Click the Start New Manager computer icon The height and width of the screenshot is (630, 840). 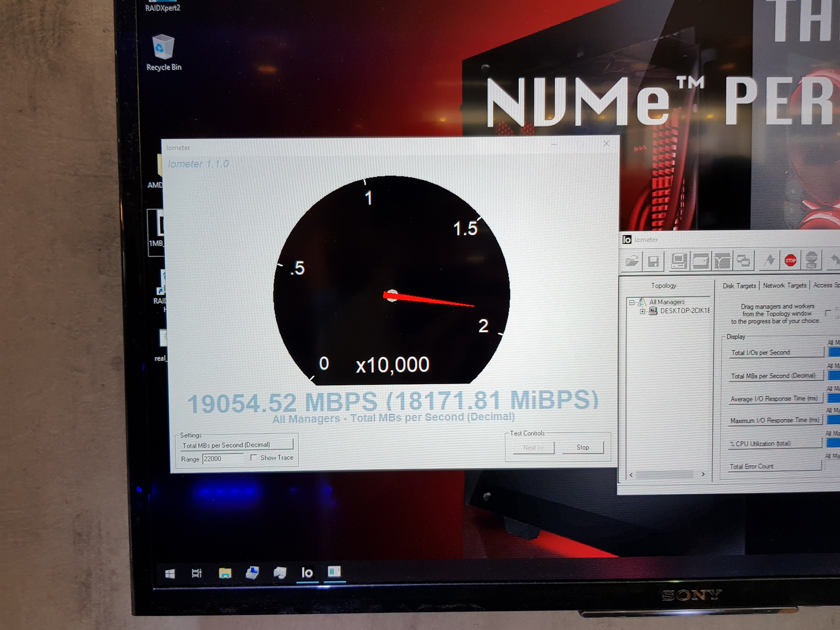tap(678, 260)
